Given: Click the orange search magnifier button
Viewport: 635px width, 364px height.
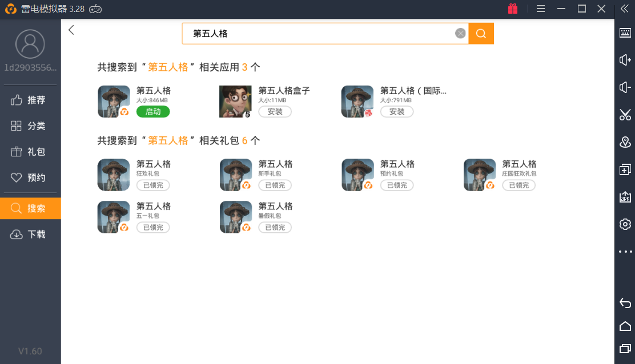Looking at the screenshot, I should tap(481, 34).
